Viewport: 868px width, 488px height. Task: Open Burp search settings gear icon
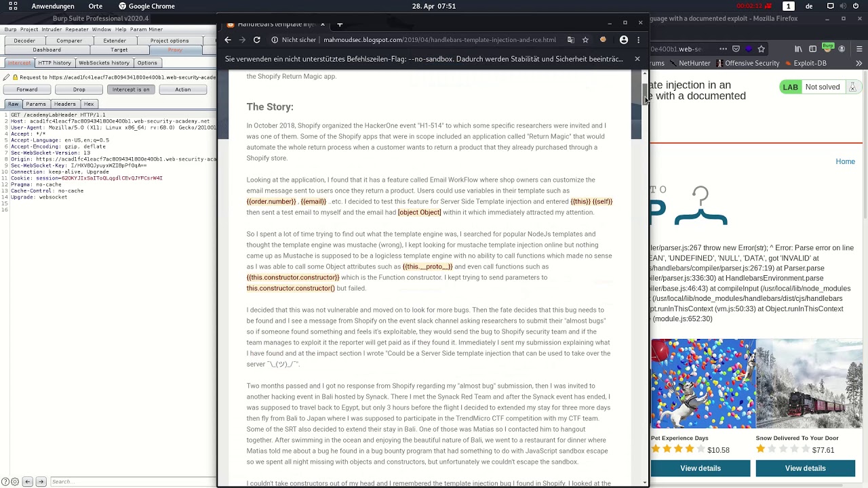[14, 482]
